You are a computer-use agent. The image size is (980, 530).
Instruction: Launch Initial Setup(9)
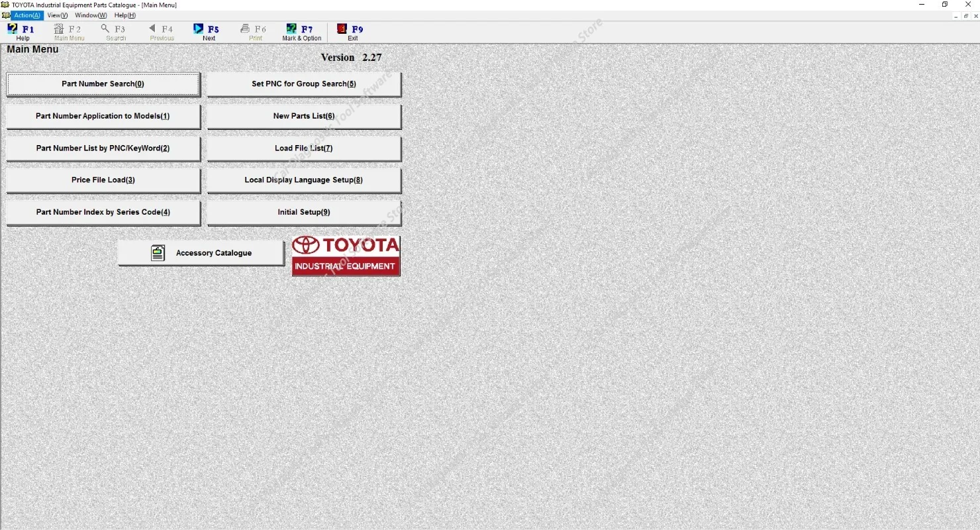(304, 213)
